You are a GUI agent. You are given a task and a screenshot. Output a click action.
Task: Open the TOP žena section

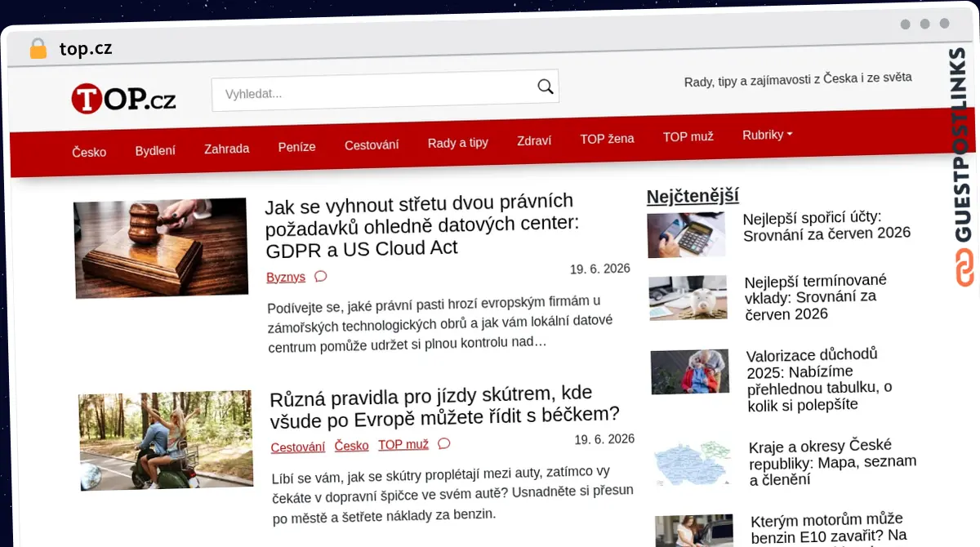pos(607,139)
